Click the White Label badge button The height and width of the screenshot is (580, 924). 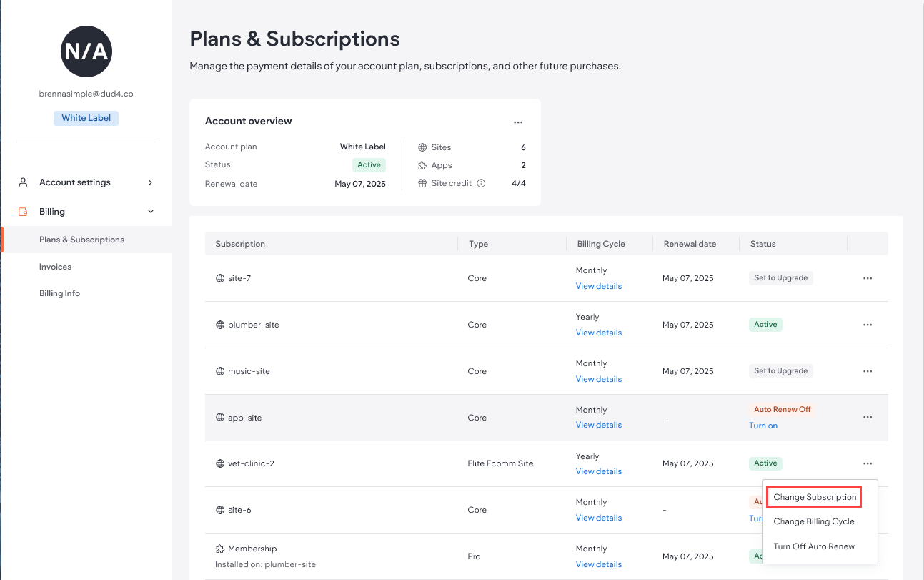[86, 117]
